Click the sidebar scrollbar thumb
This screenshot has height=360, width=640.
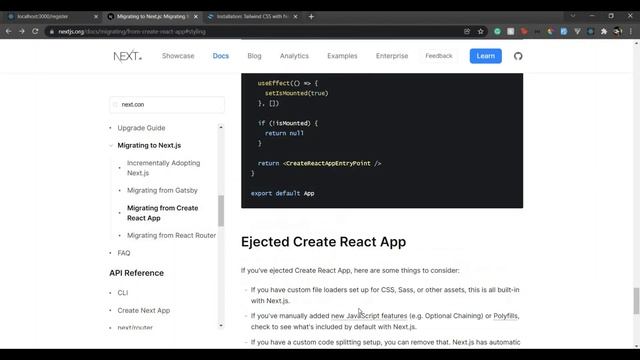[221, 211]
